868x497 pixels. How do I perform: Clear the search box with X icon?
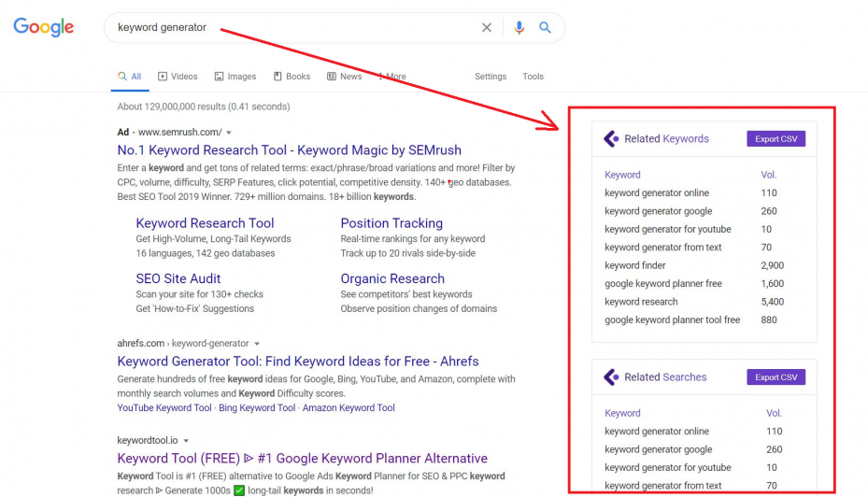coord(487,28)
